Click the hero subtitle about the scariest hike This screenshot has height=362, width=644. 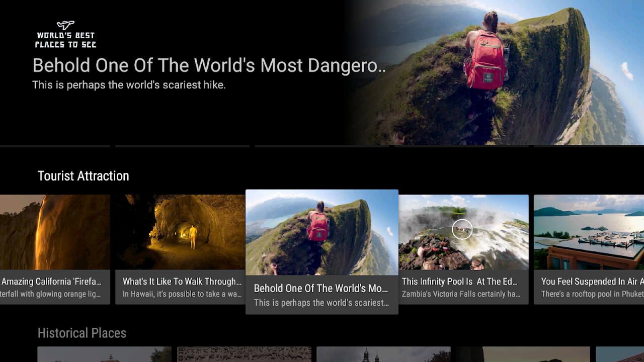(x=129, y=85)
